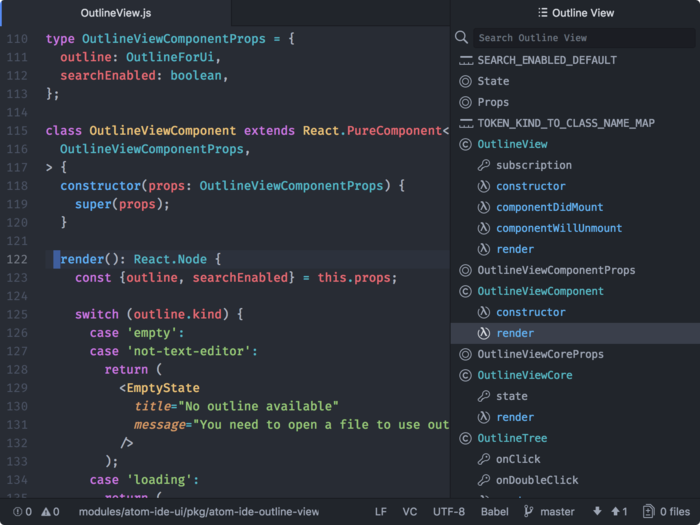The image size is (700, 525).
Task: Click 'OutlineForUi' on line 111
Action: (170, 57)
